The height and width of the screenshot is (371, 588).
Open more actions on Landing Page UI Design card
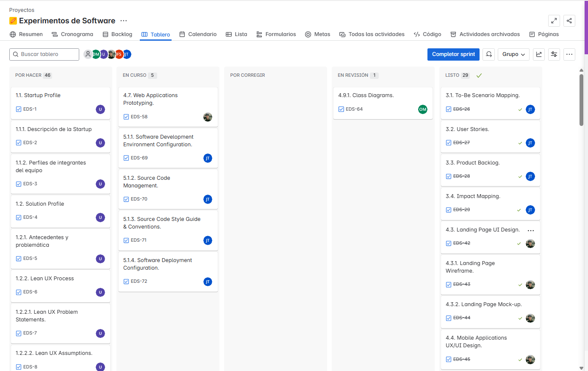click(x=531, y=230)
